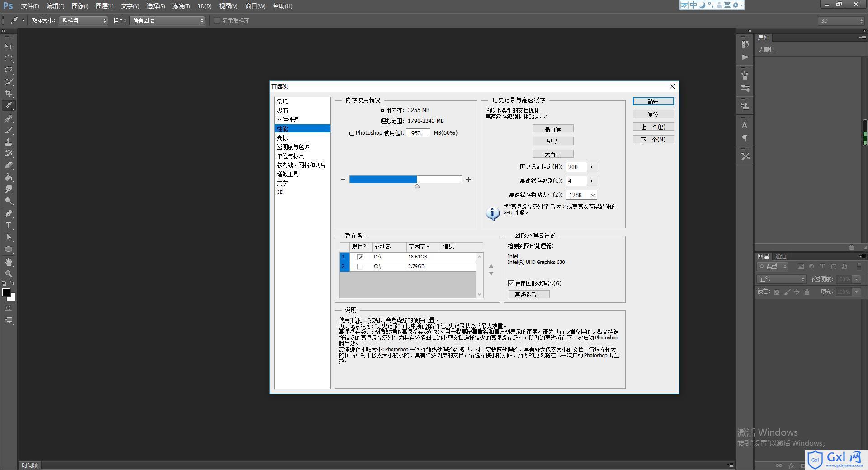This screenshot has width=868, height=470.
Task: Open the 样本 所有图层 dropdown
Action: coord(167,20)
